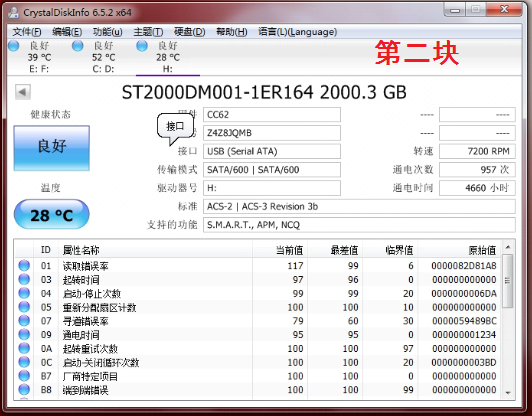The width and height of the screenshot is (532, 416).
Task: Select the 寻道错误率 attribute name
Action: pos(86,321)
